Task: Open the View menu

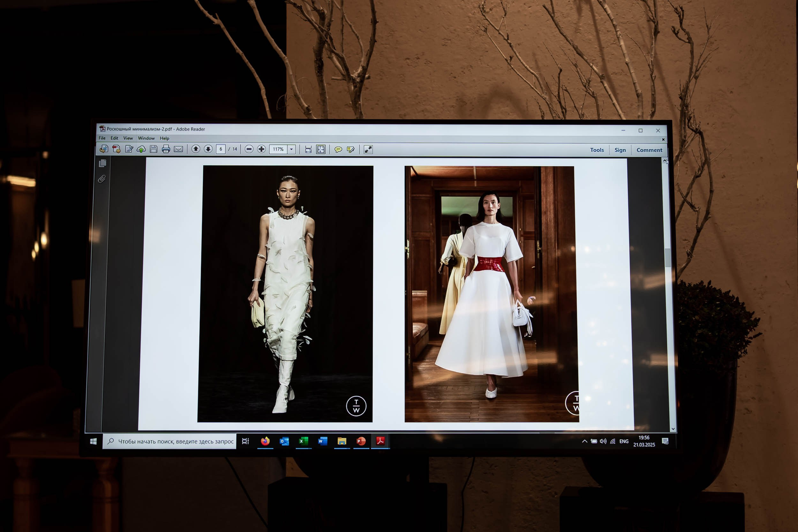Action: [x=128, y=138]
